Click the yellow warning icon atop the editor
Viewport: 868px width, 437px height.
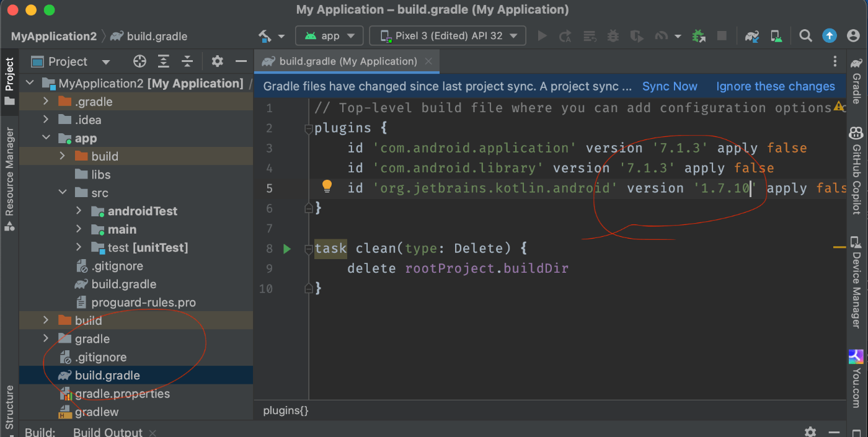[x=839, y=107]
